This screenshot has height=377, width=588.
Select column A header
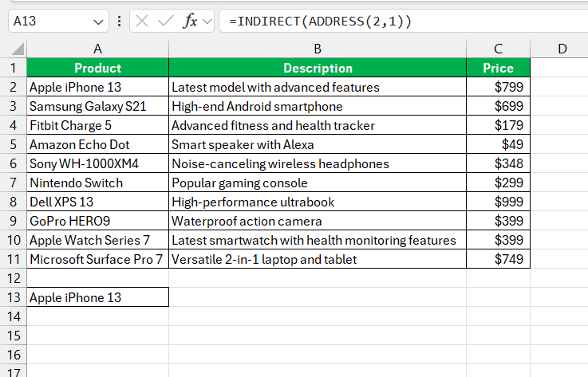97,49
